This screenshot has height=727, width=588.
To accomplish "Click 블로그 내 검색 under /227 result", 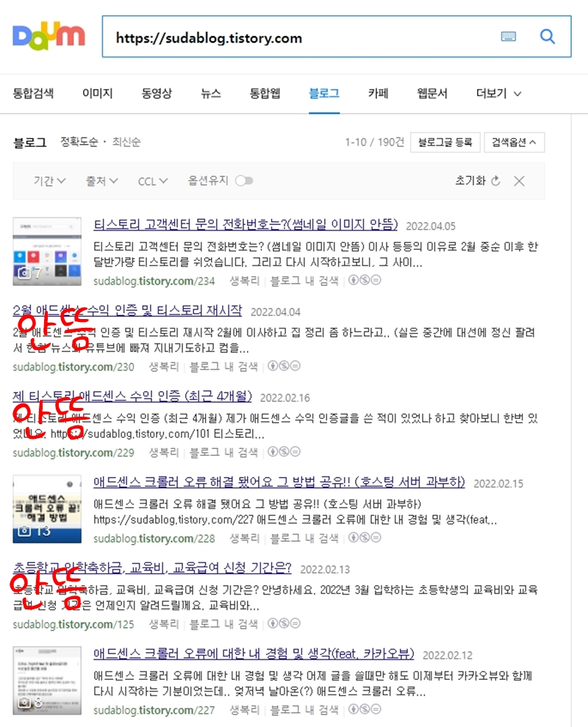I will [304, 709].
